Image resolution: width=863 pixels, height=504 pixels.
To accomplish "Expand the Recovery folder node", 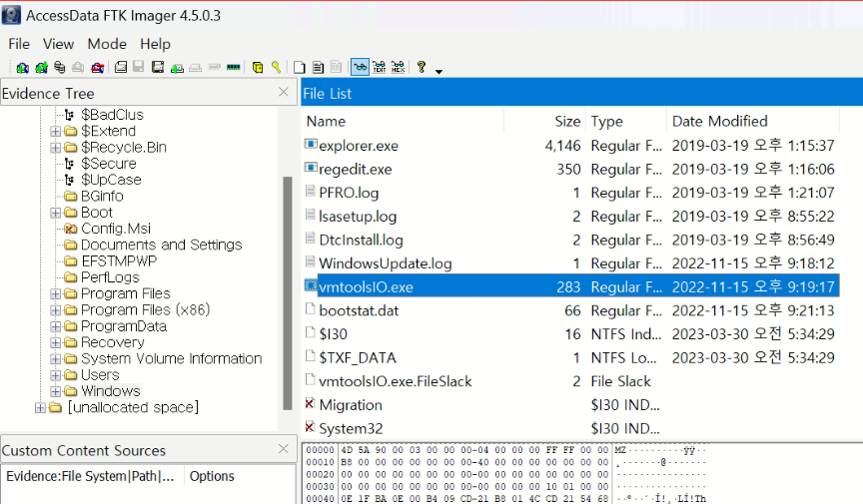I will pos(56,342).
